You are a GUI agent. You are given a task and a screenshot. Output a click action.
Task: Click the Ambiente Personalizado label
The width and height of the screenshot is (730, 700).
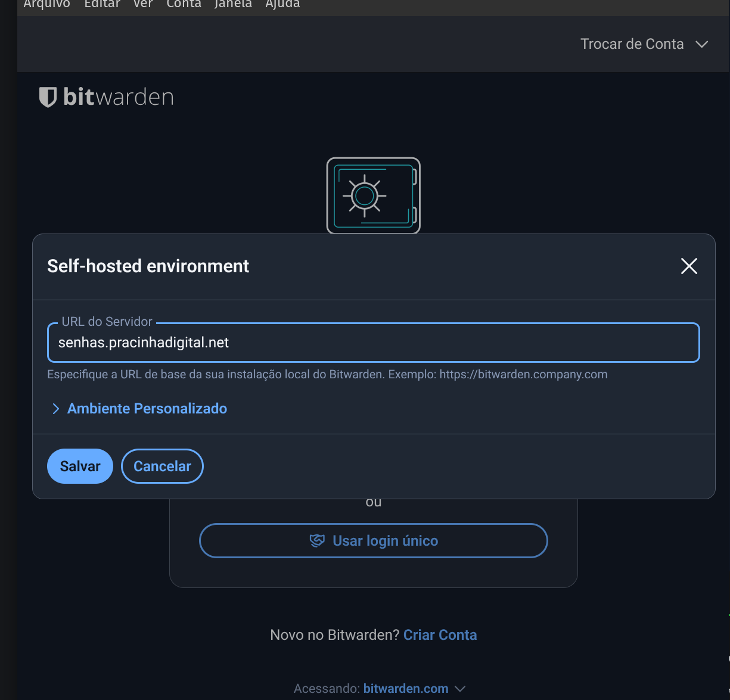147,409
